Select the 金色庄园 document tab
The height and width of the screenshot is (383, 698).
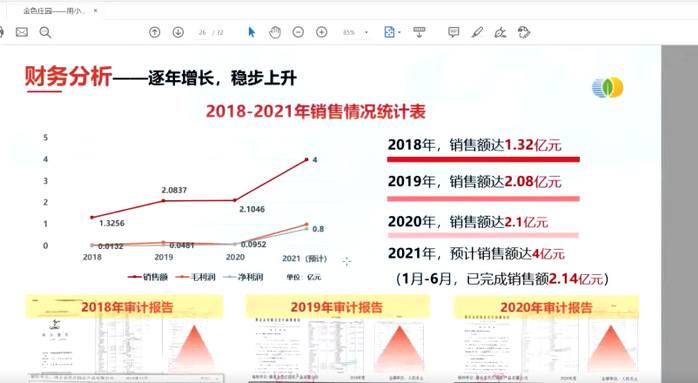pos(54,11)
